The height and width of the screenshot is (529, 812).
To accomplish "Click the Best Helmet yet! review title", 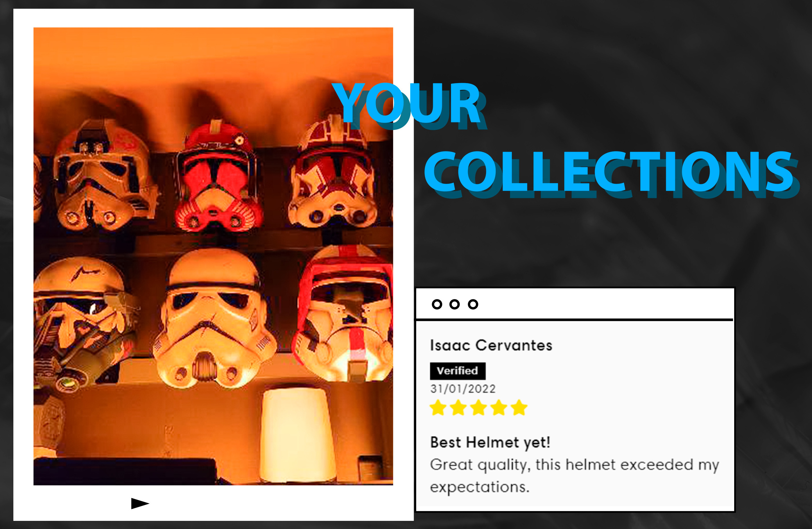I will point(490,443).
